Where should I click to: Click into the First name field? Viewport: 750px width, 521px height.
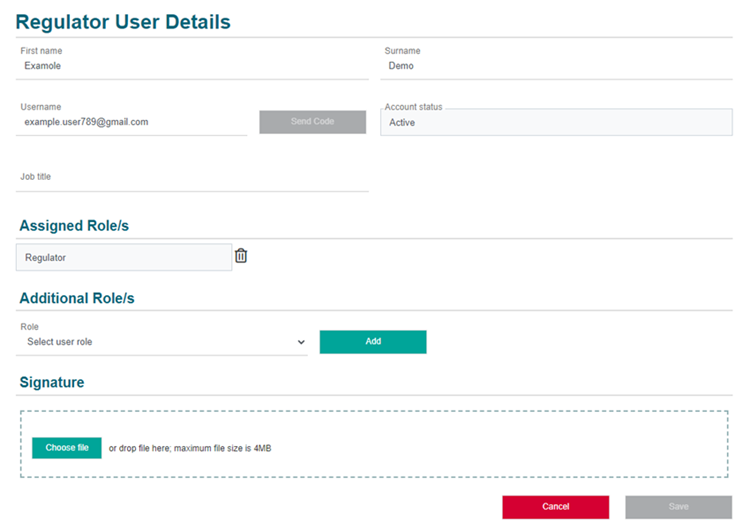[194, 66]
